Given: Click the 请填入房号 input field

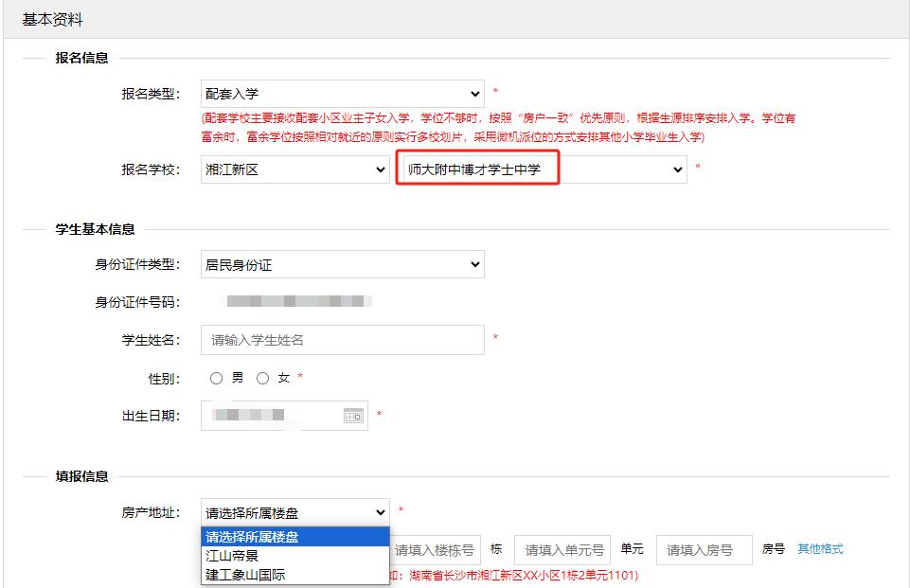Looking at the screenshot, I should [704, 550].
